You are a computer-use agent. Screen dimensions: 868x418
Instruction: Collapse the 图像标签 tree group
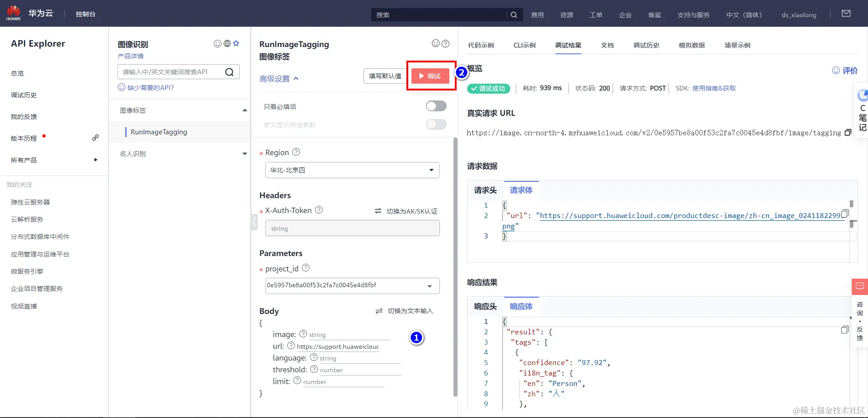(245, 110)
